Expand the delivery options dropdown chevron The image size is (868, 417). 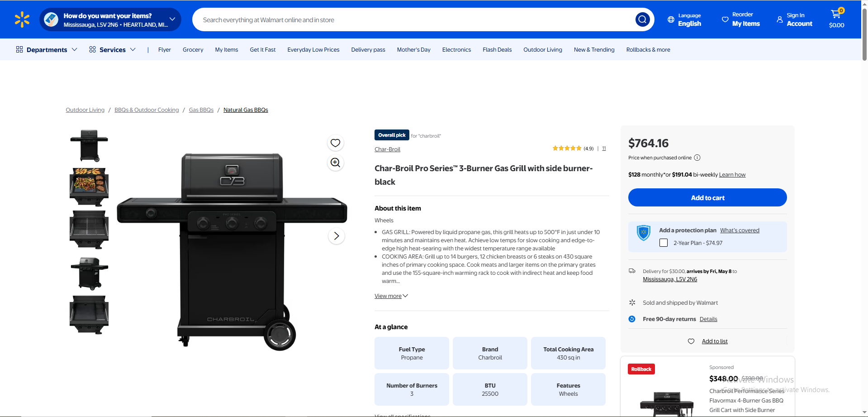click(172, 19)
